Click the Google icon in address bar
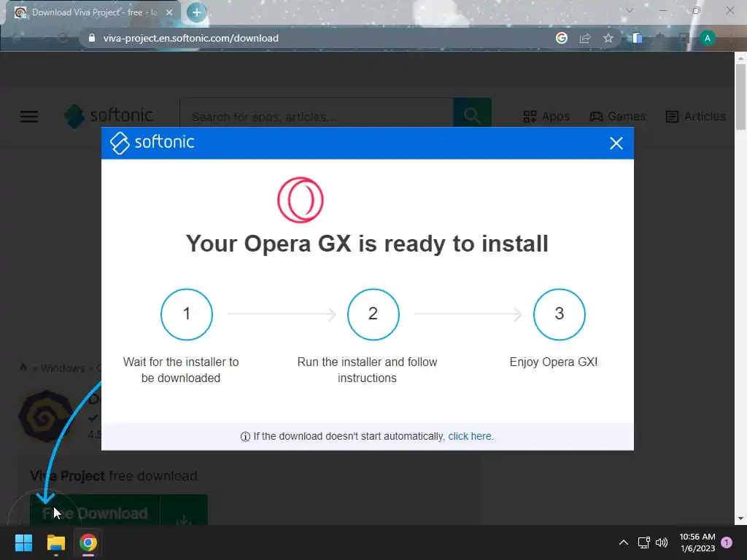The height and width of the screenshot is (560, 747). [x=562, y=38]
